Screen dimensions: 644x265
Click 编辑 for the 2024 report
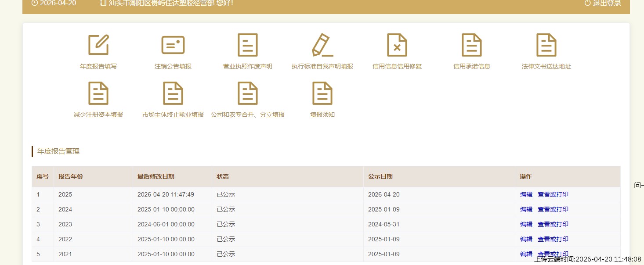(526, 209)
